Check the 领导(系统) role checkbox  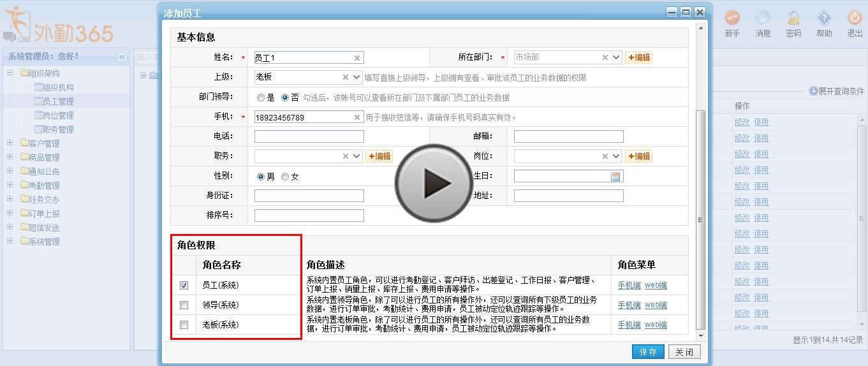point(184,305)
